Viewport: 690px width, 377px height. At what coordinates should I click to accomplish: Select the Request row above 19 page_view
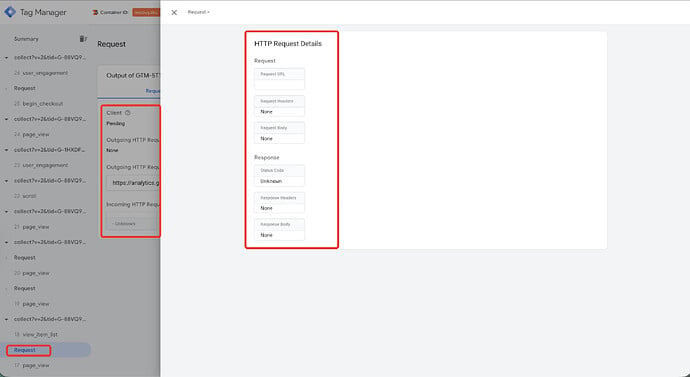pos(25,288)
